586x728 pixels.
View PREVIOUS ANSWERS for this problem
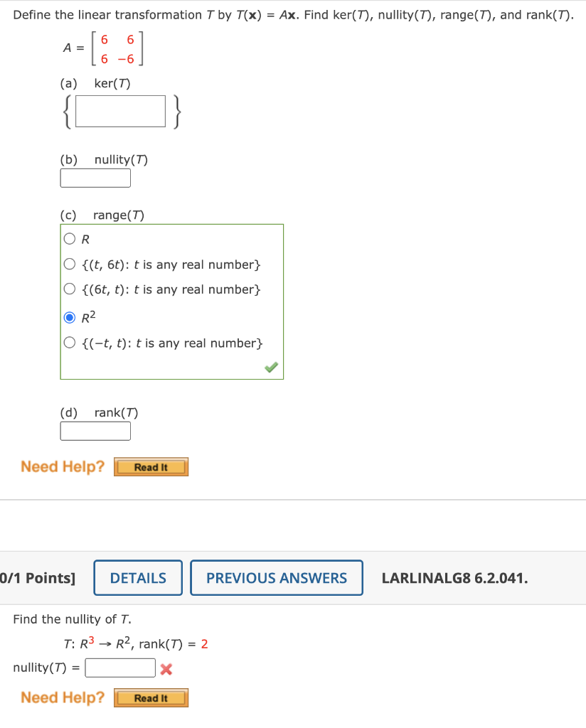[276, 577]
